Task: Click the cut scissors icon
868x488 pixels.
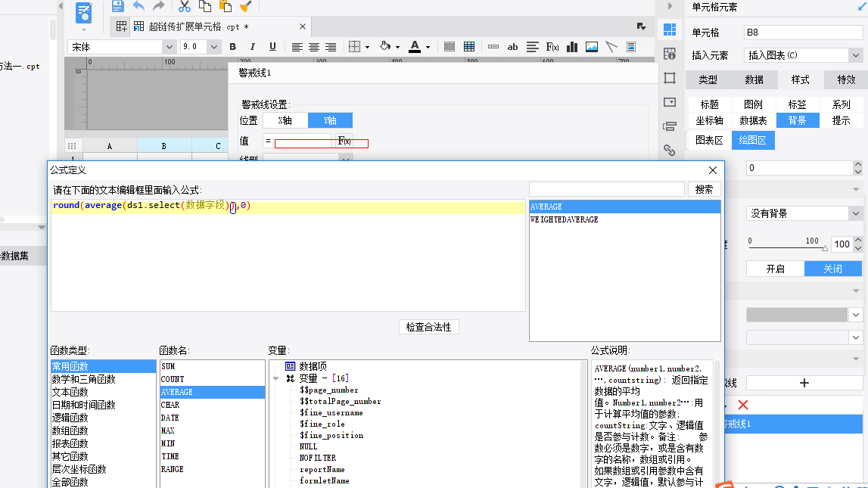Action: click(x=185, y=7)
